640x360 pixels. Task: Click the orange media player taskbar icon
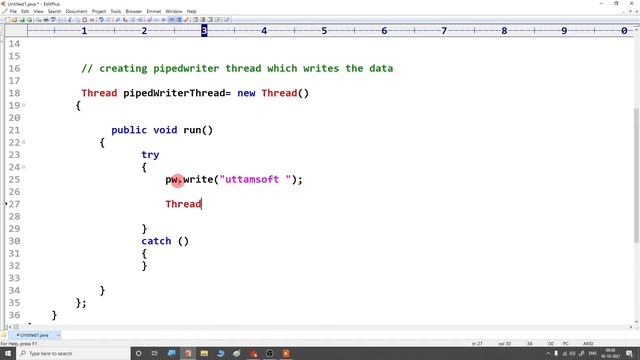tap(286, 353)
